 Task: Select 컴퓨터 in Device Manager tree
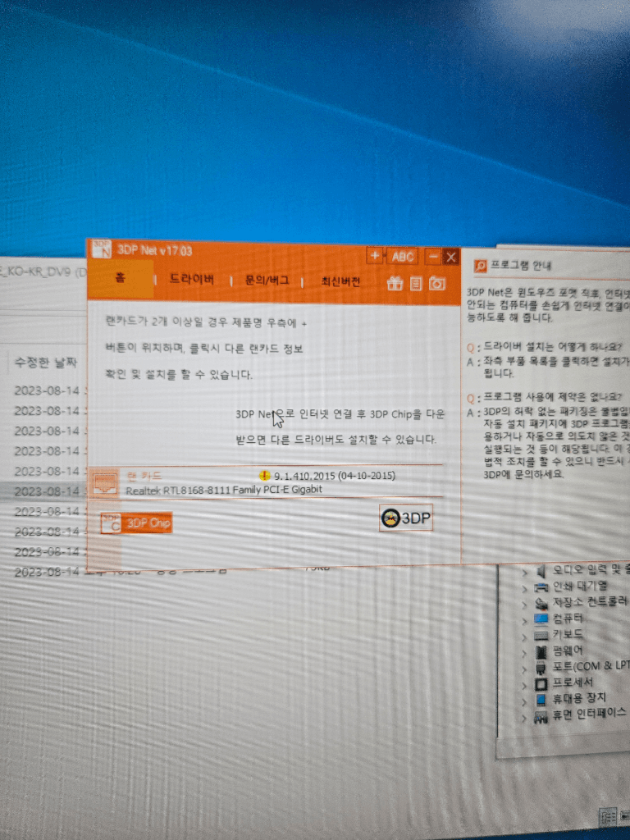pos(568,619)
